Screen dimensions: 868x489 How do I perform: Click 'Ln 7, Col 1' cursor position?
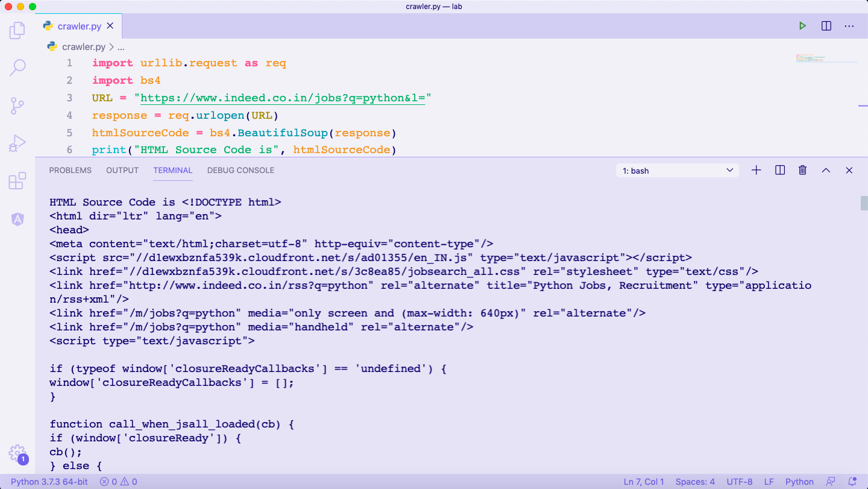(644, 482)
